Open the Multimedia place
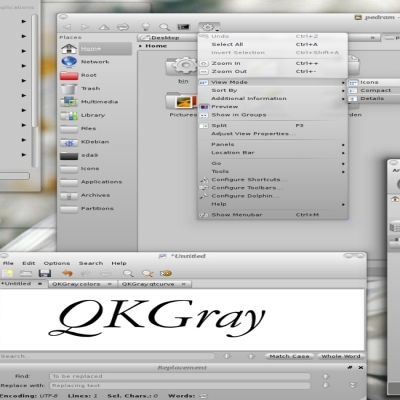The height and width of the screenshot is (400, 400). coord(97,102)
